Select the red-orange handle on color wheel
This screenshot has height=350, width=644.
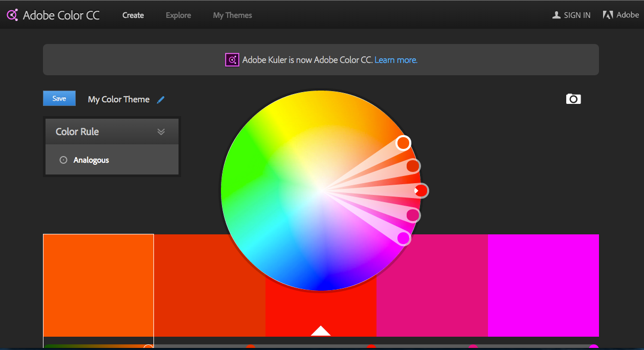pos(413,166)
